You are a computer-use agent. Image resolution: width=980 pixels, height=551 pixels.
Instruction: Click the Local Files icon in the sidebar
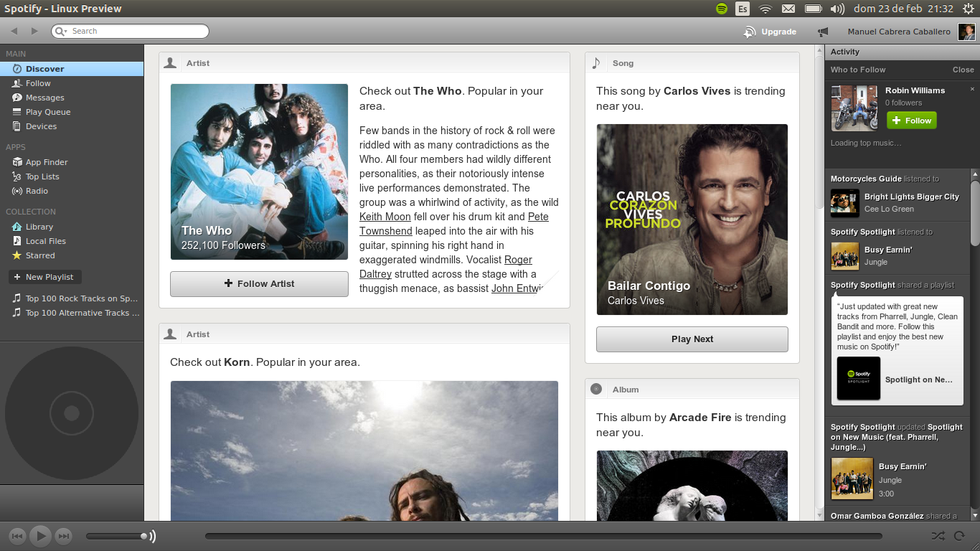click(17, 241)
